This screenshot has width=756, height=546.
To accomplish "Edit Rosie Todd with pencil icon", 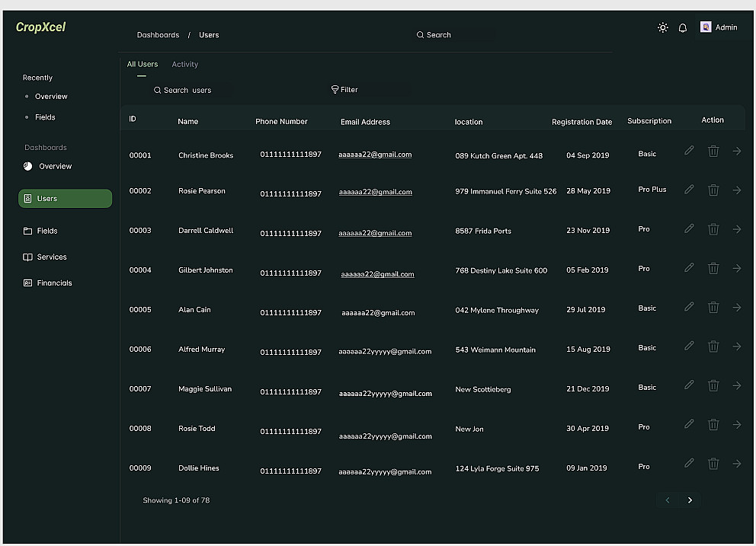I will click(689, 423).
